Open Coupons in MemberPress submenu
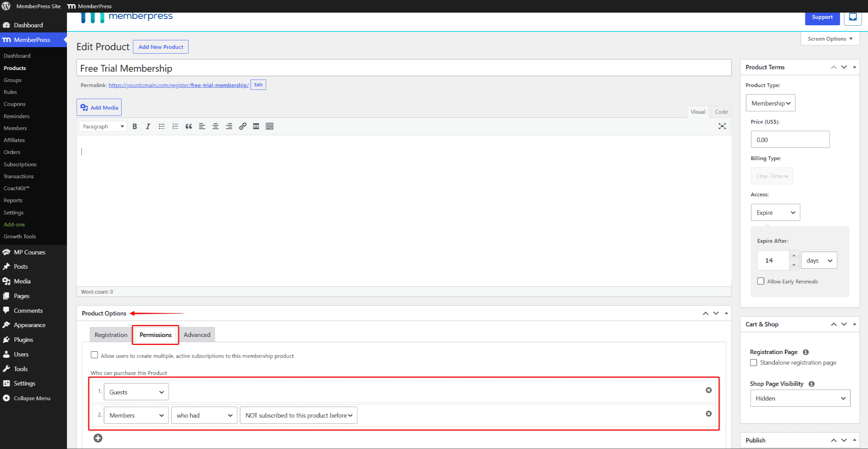This screenshot has height=449, width=868. click(x=15, y=104)
